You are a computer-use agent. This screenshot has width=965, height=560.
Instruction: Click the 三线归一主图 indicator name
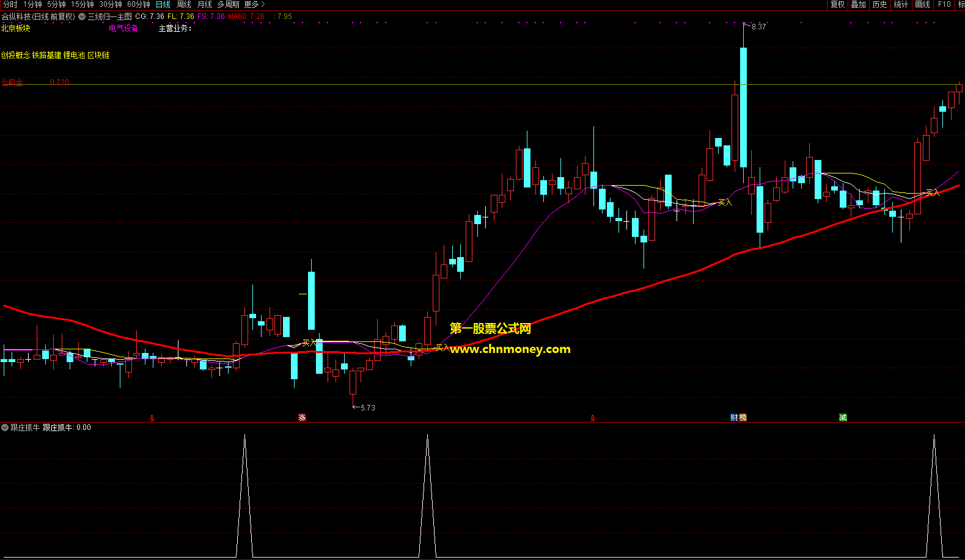pos(110,17)
